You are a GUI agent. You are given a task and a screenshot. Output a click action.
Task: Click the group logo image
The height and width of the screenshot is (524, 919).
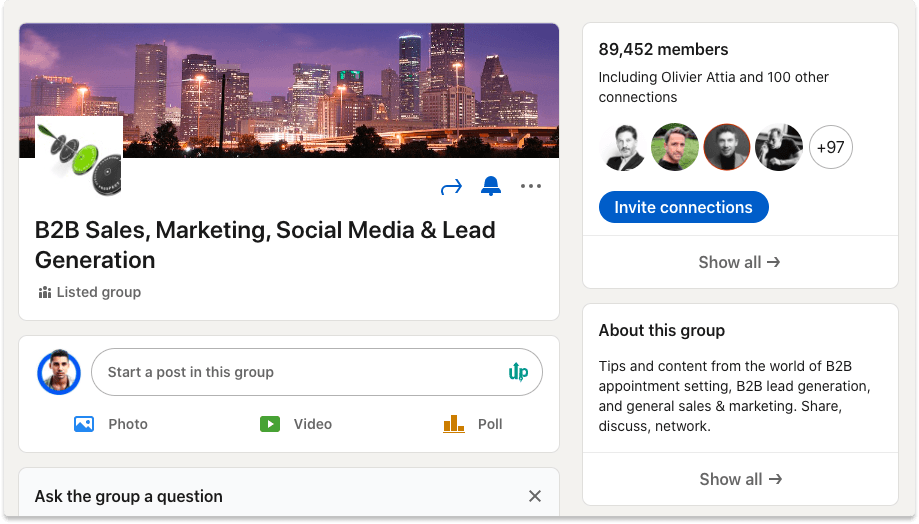click(x=79, y=155)
